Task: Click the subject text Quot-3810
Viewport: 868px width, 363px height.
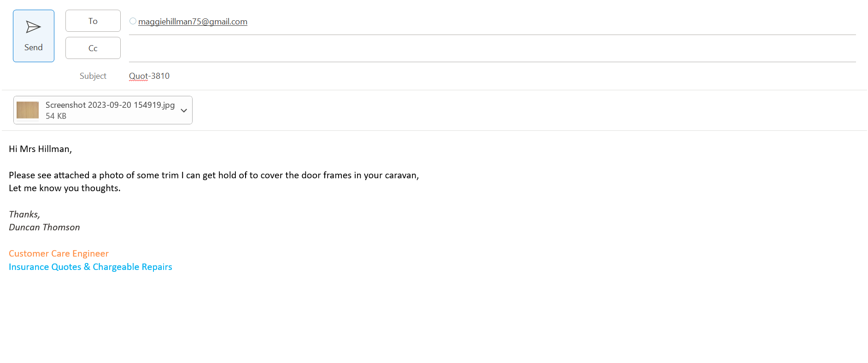Action: (x=149, y=76)
